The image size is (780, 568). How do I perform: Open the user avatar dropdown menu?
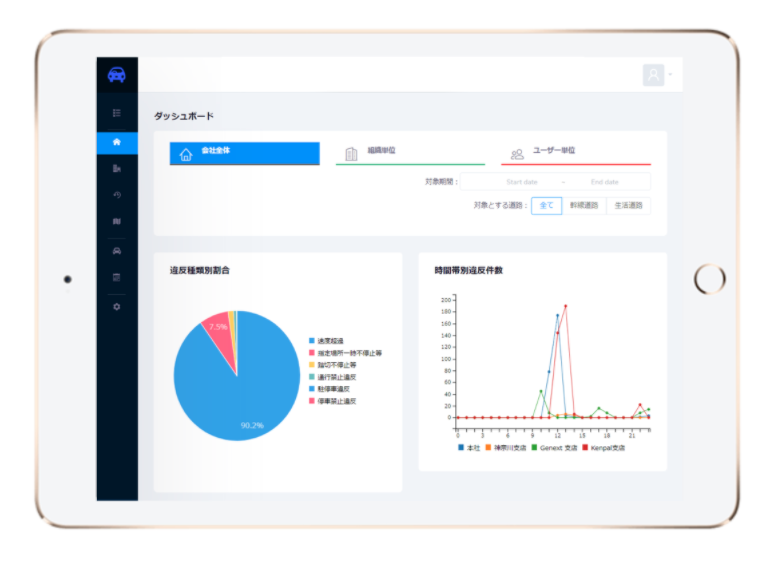(656, 75)
